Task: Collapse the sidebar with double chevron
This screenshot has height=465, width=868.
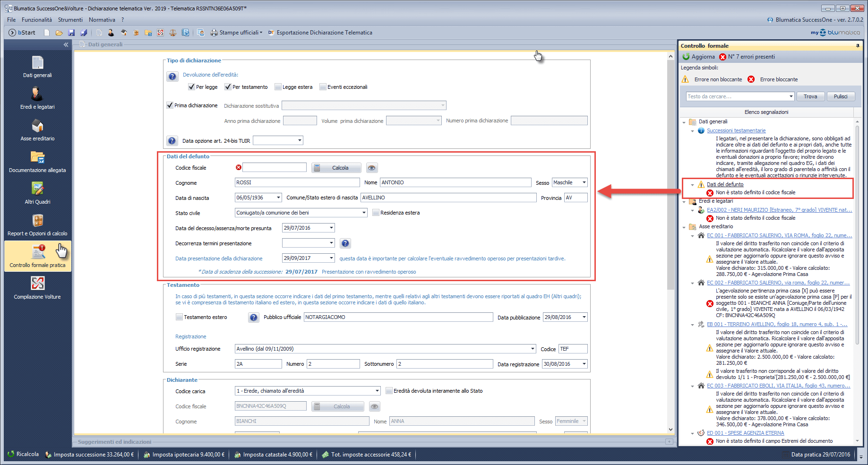Action: tap(66, 44)
